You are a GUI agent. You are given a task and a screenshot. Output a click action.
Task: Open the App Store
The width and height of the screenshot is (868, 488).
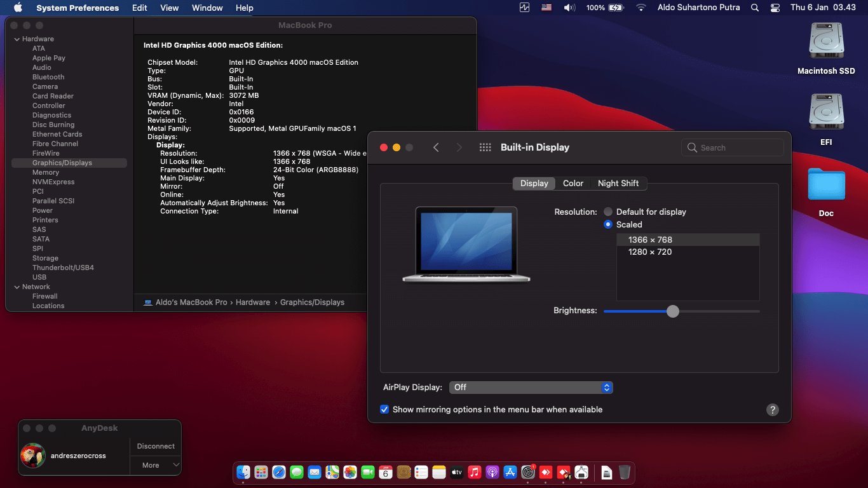coord(509,472)
